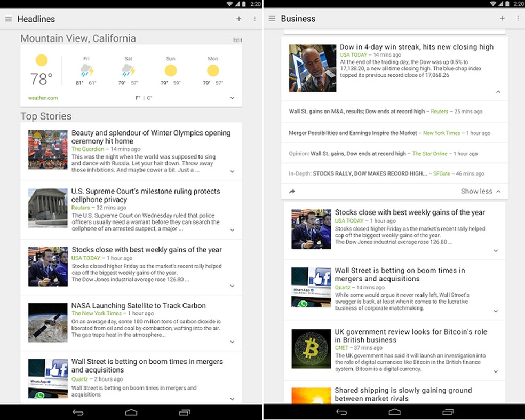Collapse the Dow story using Show less
The image size is (525, 420).
pyautogui.click(x=479, y=191)
